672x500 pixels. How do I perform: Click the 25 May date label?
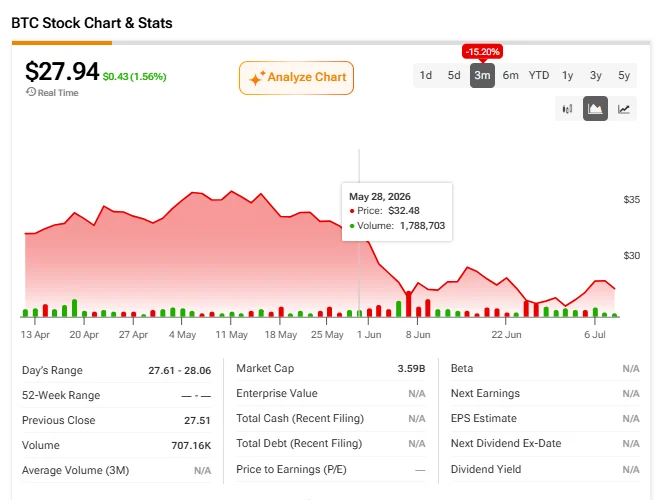pyautogui.click(x=327, y=335)
